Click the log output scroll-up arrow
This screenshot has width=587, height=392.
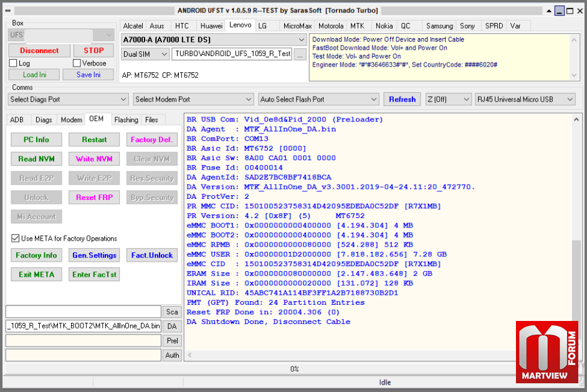coord(576,120)
